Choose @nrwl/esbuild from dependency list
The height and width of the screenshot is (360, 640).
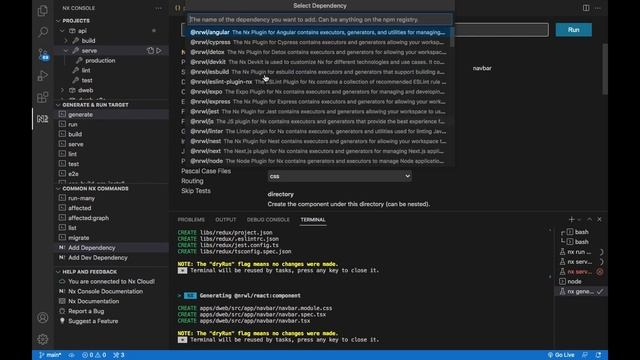(319, 72)
